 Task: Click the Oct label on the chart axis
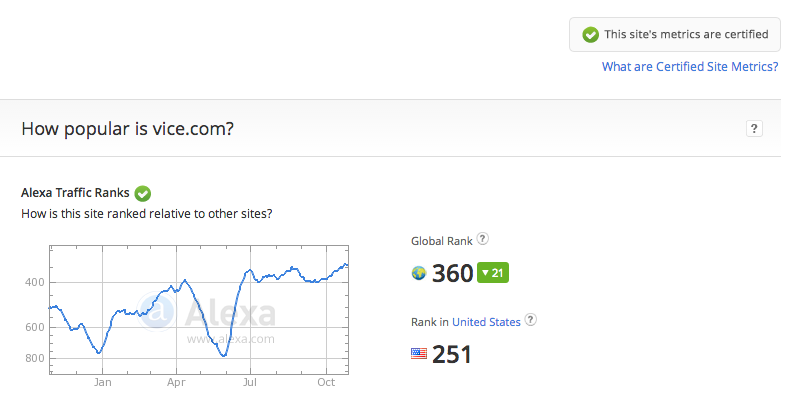[326, 382]
